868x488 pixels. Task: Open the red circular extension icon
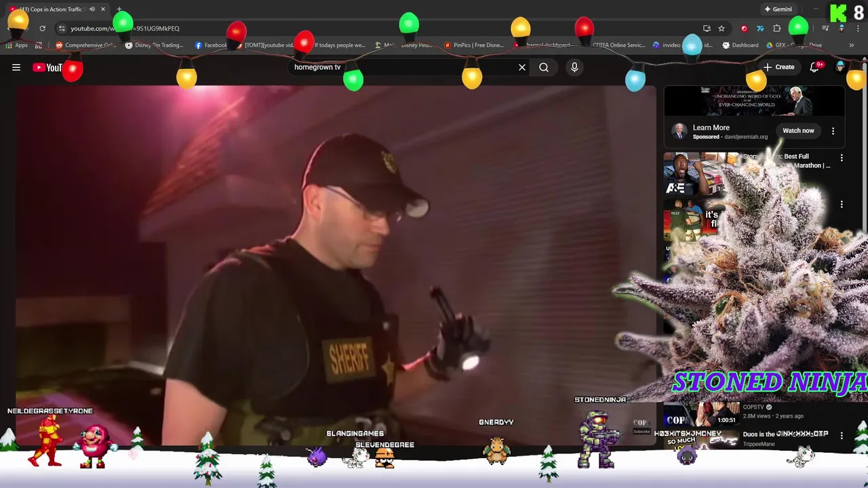coord(744,28)
